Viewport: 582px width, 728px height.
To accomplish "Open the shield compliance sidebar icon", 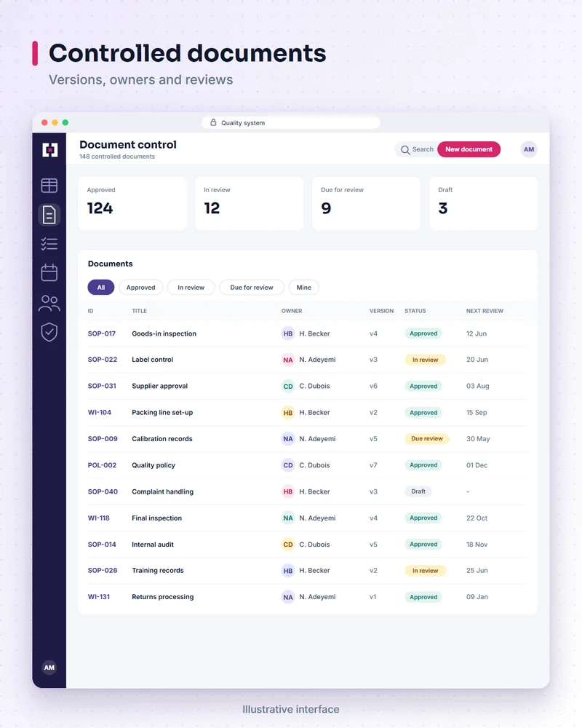I will [x=49, y=332].
